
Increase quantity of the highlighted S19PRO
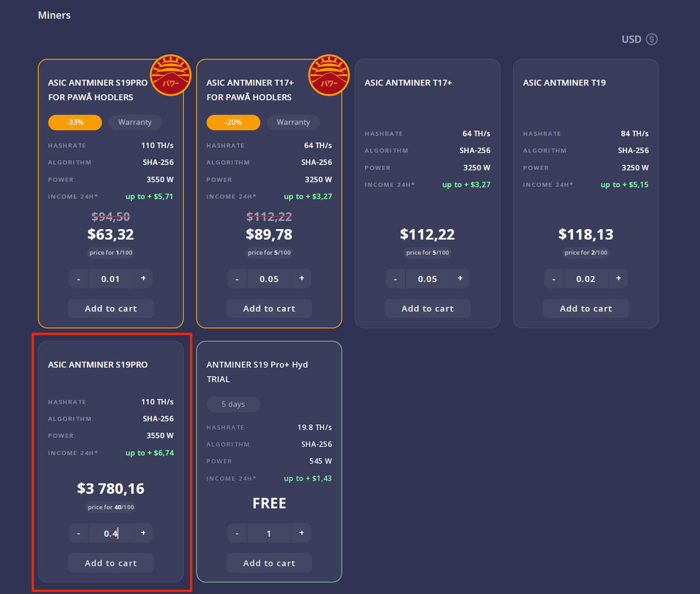point(143,533)
